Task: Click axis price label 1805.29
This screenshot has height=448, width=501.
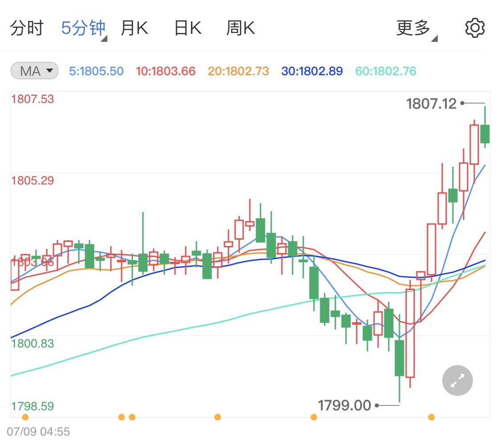Action: pyautogui.click(x=33, y=180)
